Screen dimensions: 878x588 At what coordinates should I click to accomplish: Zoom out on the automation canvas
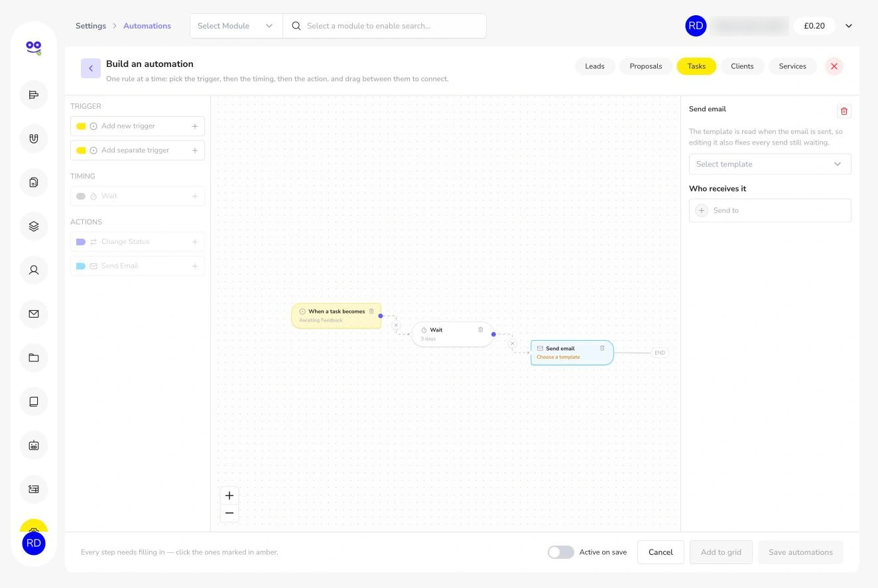pos(229,513)
